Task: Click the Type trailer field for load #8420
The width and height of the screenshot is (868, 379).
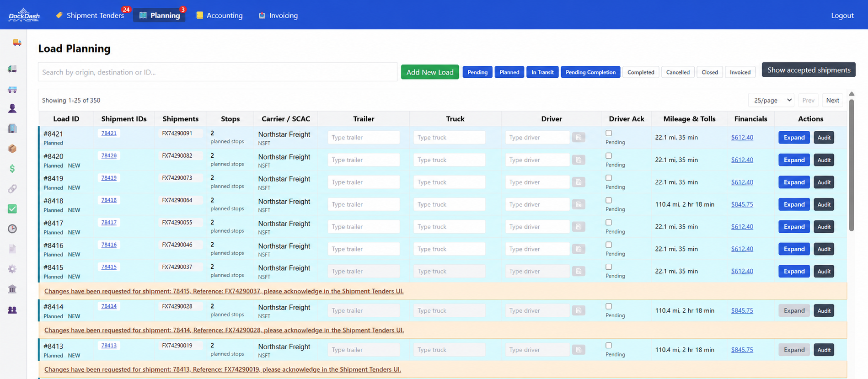Action: click(x=364, y=160)
